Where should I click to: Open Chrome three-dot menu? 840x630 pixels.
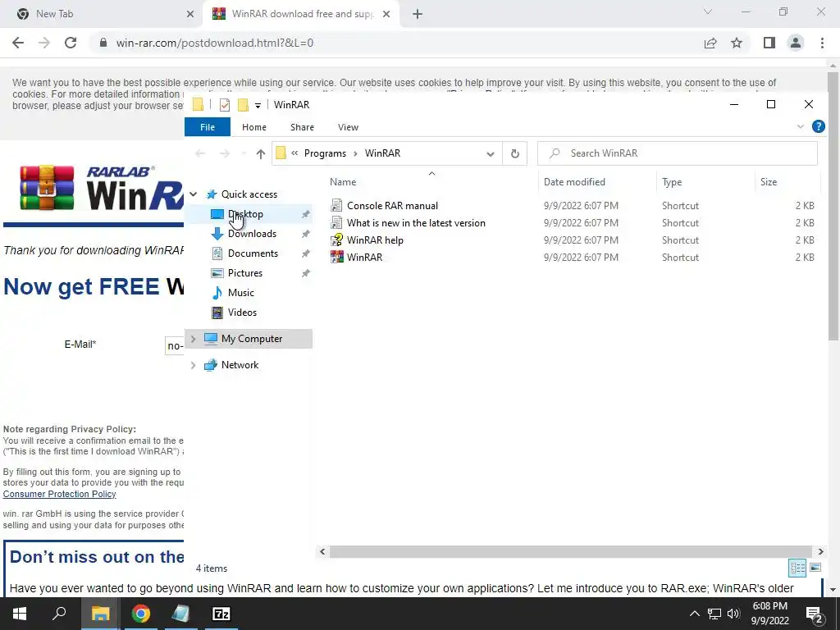point(822,43)
